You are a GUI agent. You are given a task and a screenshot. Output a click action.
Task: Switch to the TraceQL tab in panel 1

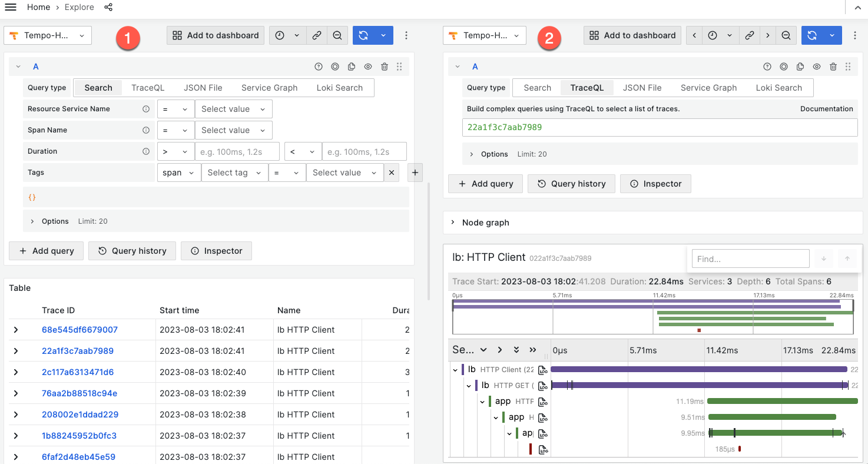[147, 87]
